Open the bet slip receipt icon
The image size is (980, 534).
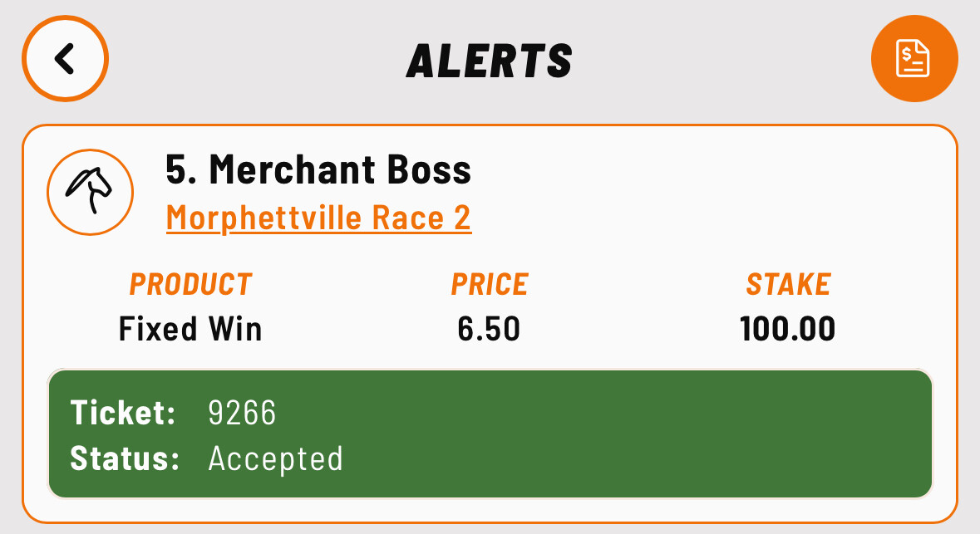point(914,59)
